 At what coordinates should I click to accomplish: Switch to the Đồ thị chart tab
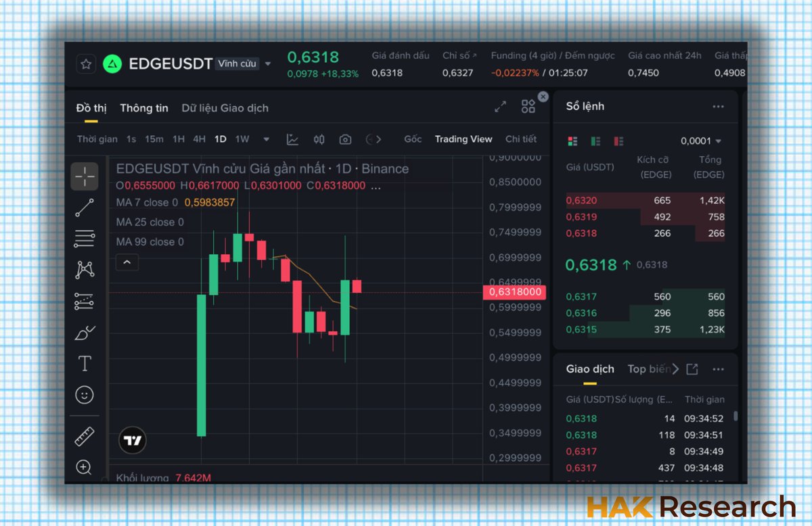click(91, 107)
